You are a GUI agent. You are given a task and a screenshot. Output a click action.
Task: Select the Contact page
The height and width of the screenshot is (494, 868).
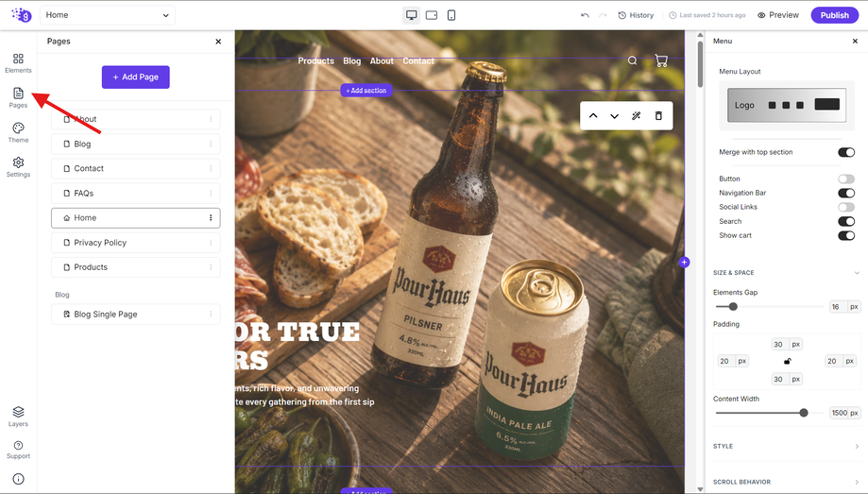click(x=136, y=168)
